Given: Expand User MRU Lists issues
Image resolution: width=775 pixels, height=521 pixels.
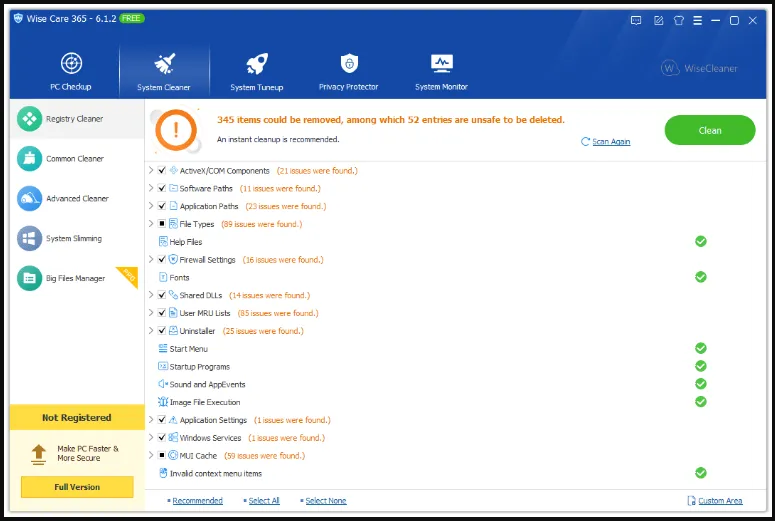Looking at the screenshot, I should tap(151, 313).
